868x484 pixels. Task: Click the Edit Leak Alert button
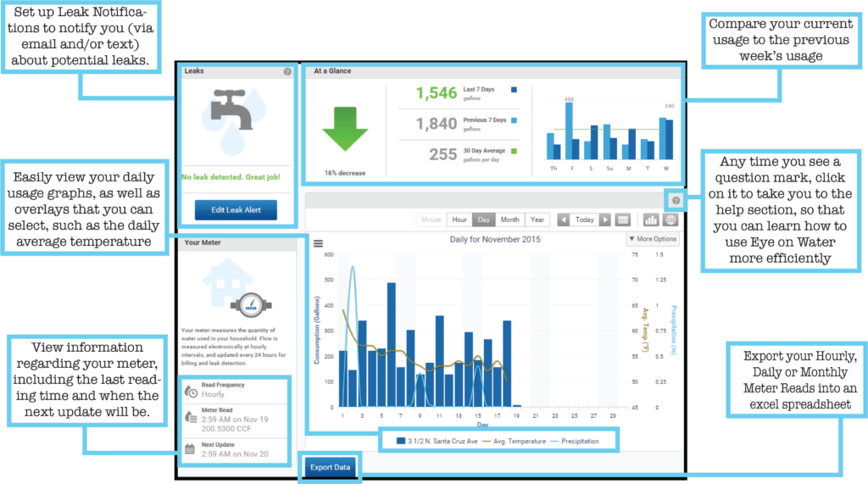pyautogui.click(x=236, y=210)
